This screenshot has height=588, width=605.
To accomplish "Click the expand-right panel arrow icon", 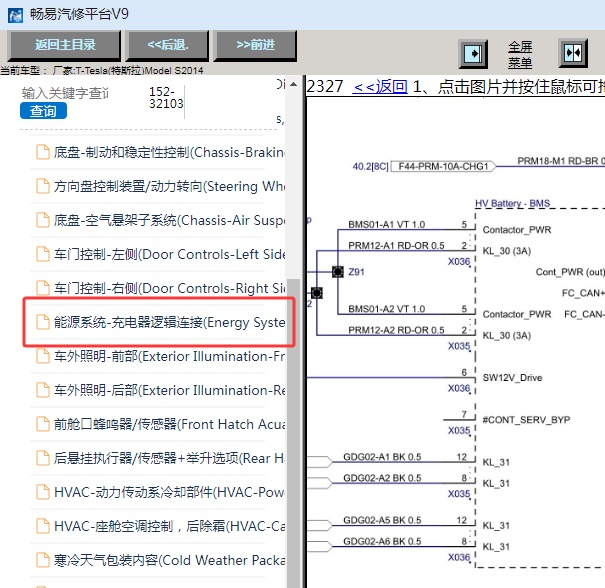I will (x=473, y=53).
